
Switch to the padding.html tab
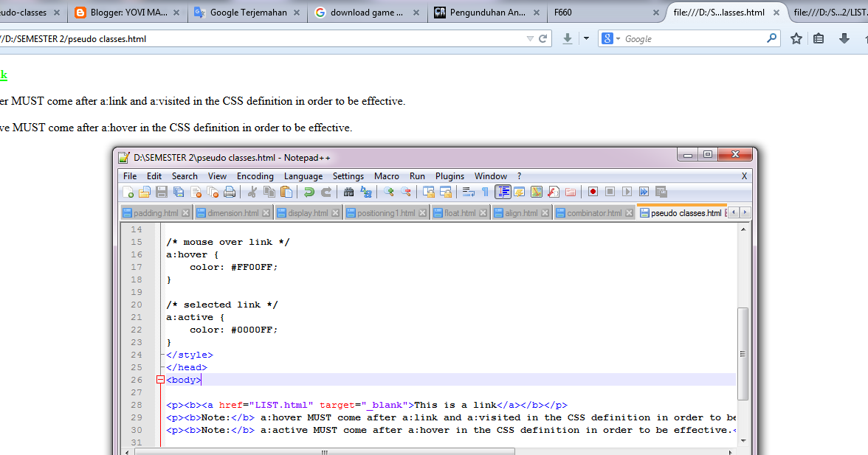pos(156,213)
